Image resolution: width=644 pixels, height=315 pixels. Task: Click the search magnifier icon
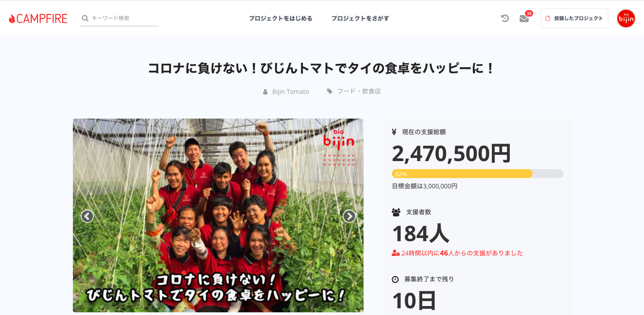tap(85, 18)
